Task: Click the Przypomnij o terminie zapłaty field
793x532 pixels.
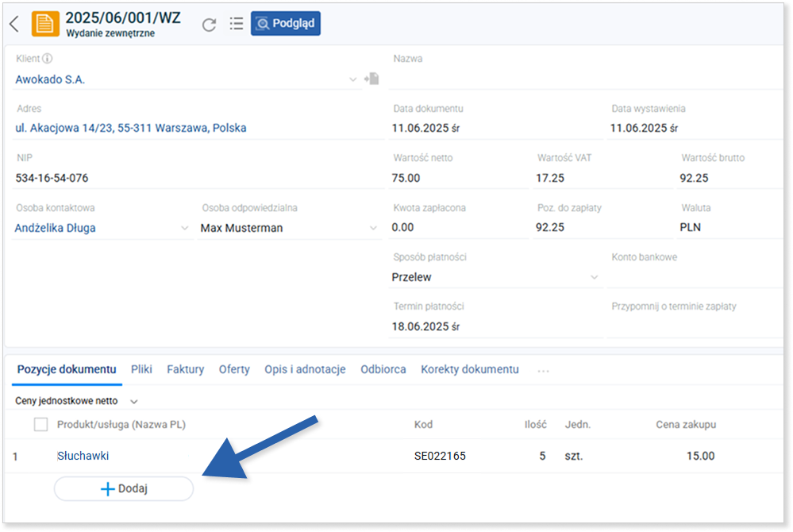Action: tap(695, 326)
